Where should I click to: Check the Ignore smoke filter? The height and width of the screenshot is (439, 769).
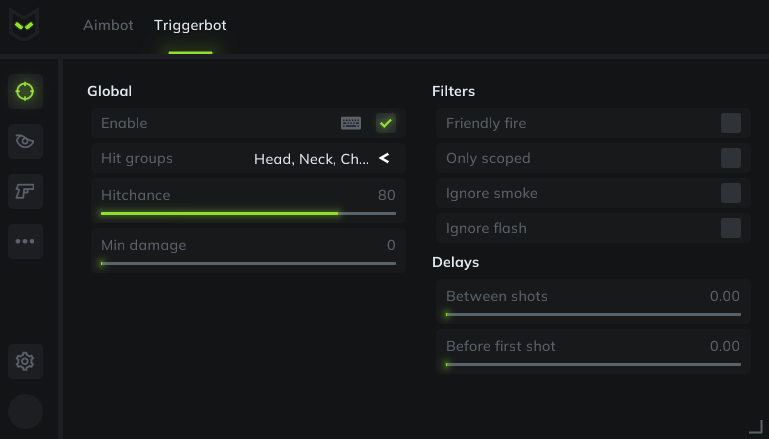(731, 193)
